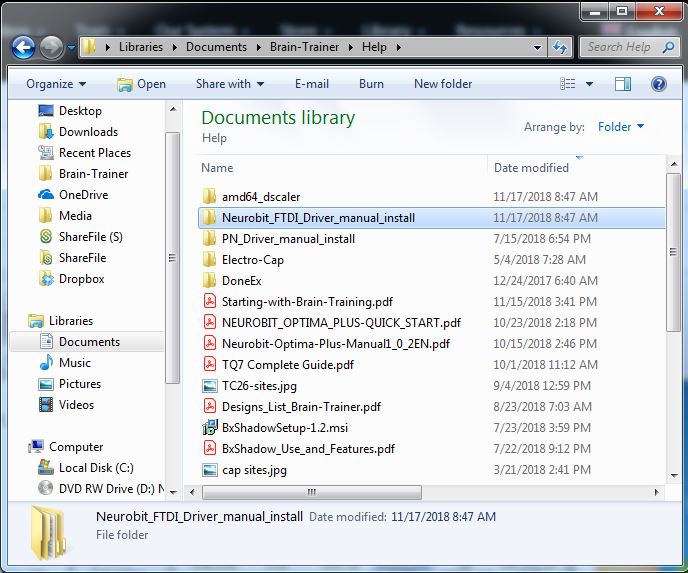Select Computer in the navigation pane
This screenshot has width=688, height=573.
pyautogui.click(x=66, y=447)
